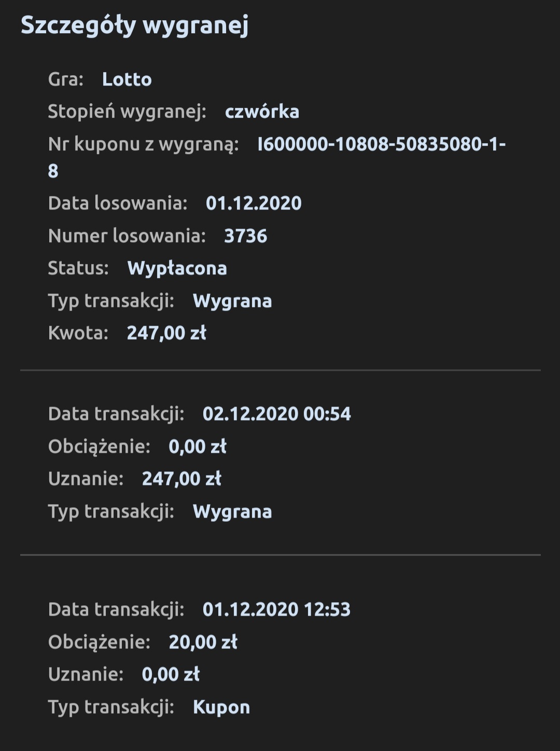Select transaction date 01.12.2020 12:53
The image size is (560, 751).
276,609
